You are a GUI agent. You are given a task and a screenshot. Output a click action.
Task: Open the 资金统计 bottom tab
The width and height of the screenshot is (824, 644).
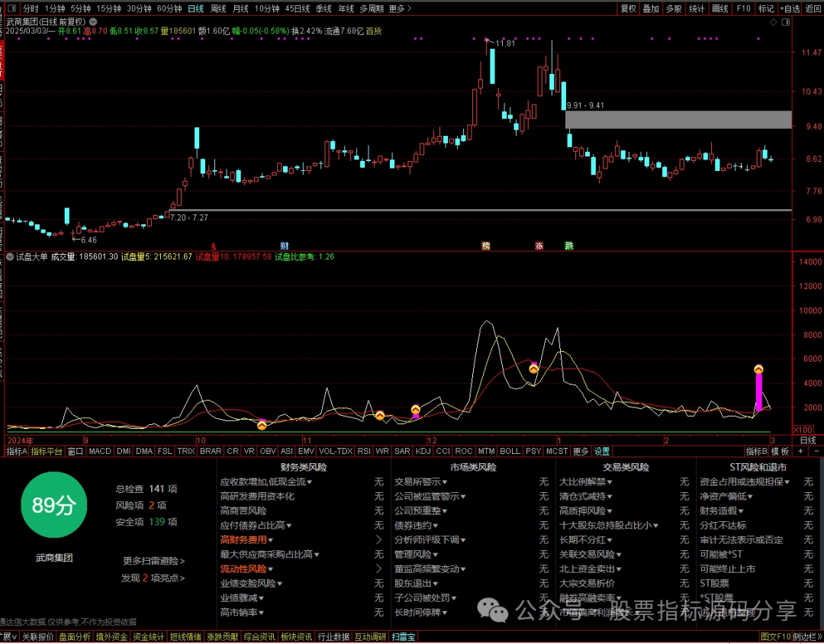pos(148,637)
